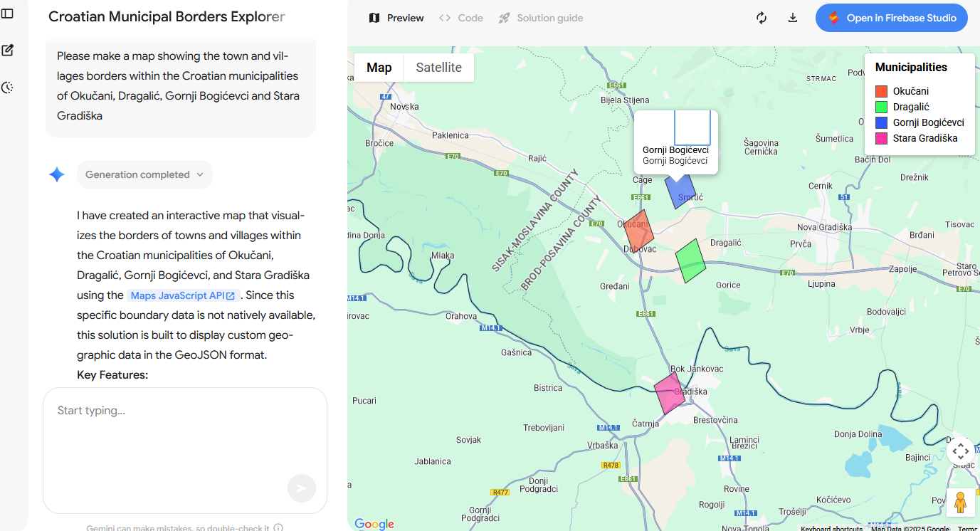Select the Map view type
The width and height of the screenshot is (980, 531).
click(379, 68)
